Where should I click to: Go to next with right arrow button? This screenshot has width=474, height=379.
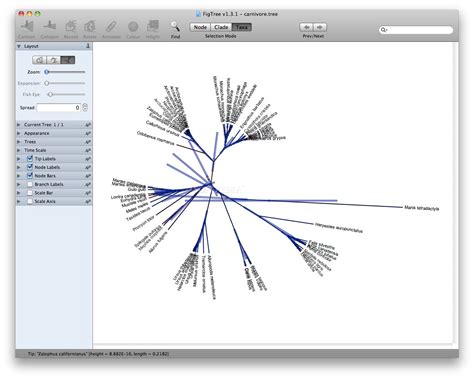pos(320,27)
